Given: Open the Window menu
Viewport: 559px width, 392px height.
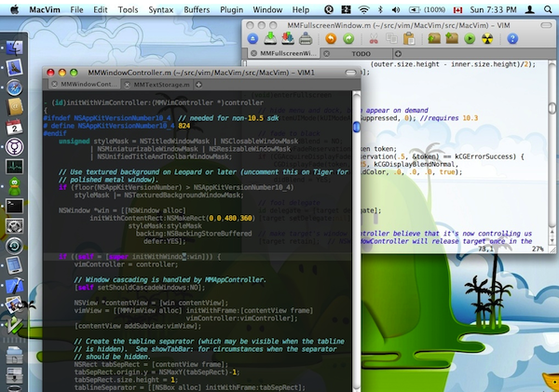Looking at the screenshot, I should click(267, 9).
